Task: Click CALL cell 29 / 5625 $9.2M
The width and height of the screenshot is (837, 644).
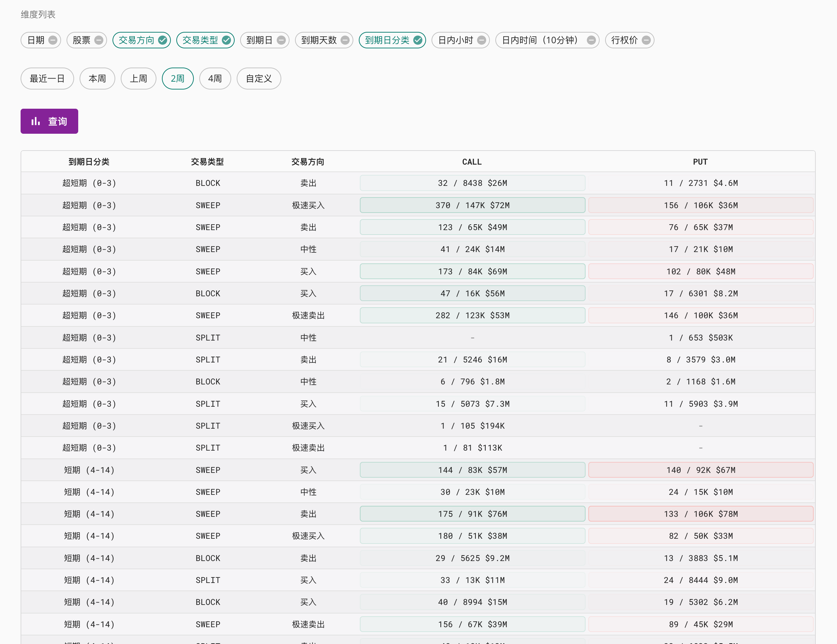Action: point(473,558)
